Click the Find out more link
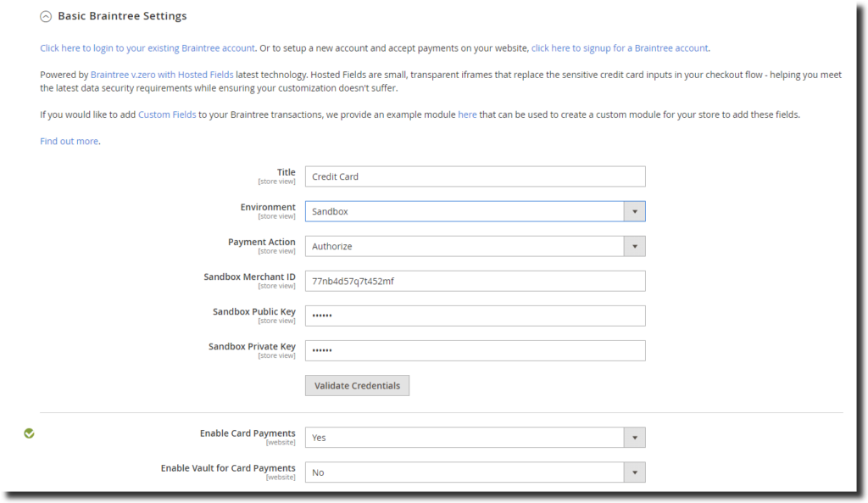Viewport: 868px width, 503px height. point(69,141)
